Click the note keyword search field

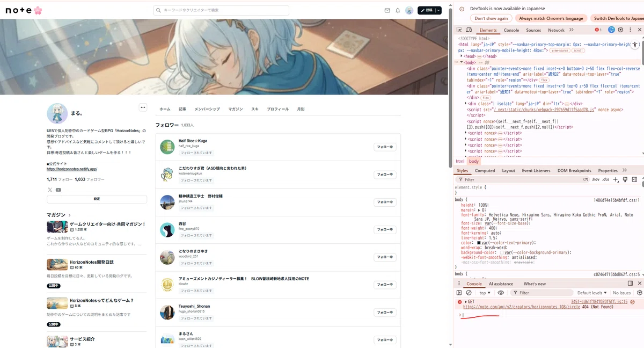pyautogui.click(x=221, y=10)
